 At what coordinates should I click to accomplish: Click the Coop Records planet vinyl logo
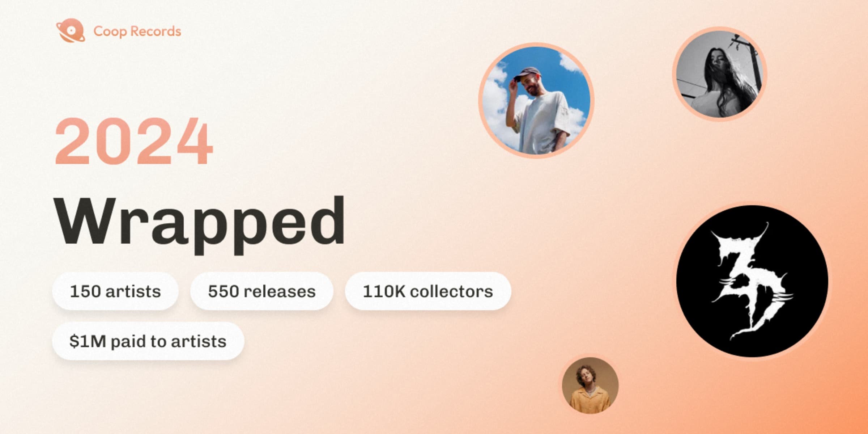point(71,30)
